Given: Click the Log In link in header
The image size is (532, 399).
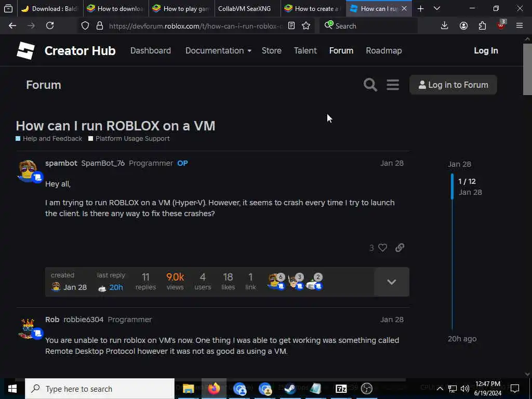Looking at the screenshot, I should click(486, 50).
